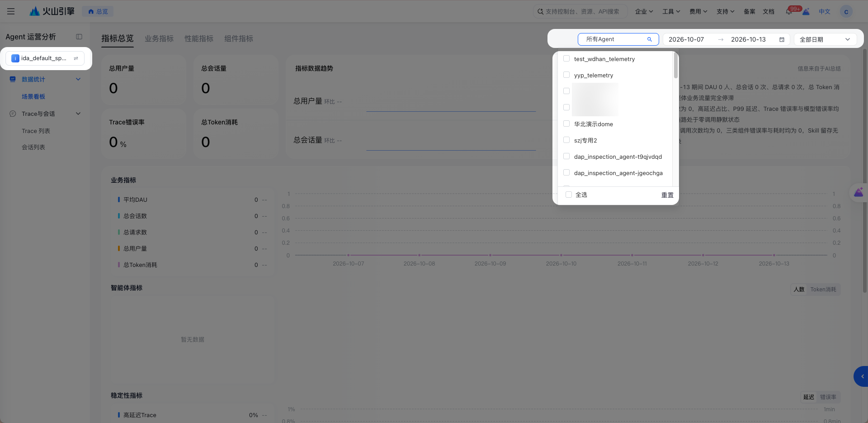Check the test_wdhan_telemetry checkbox
The image size is (868, 423).
click(x=566, y=59)
